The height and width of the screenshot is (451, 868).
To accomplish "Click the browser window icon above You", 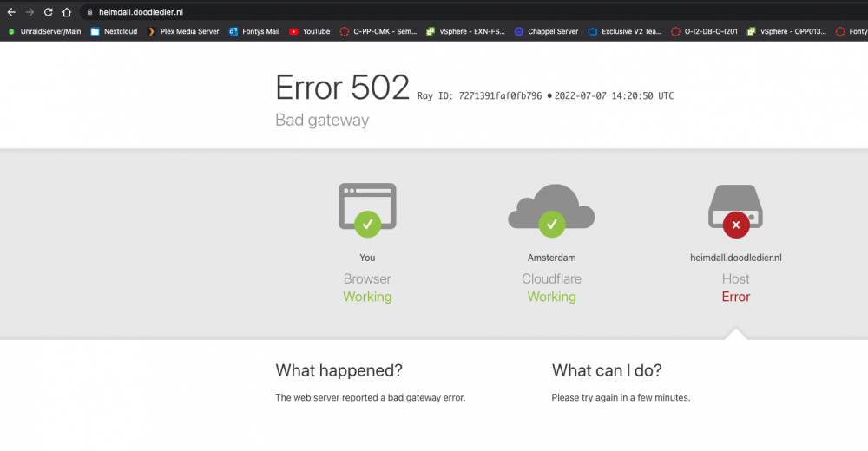I will pyautogui.click(x=367, y=210).
